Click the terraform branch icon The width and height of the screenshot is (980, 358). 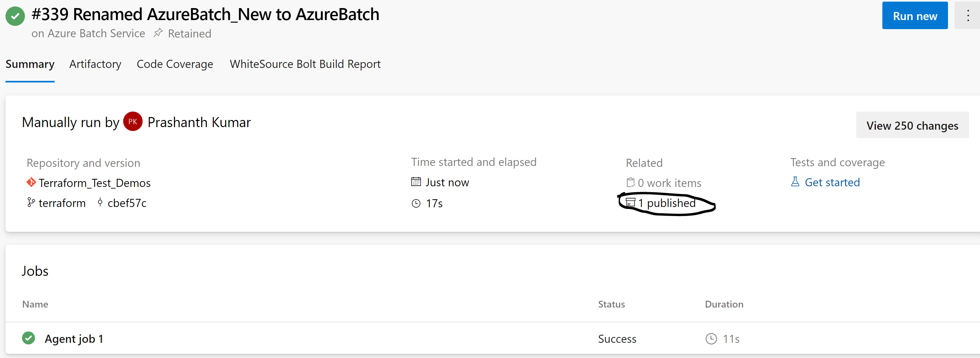[31, 202]
